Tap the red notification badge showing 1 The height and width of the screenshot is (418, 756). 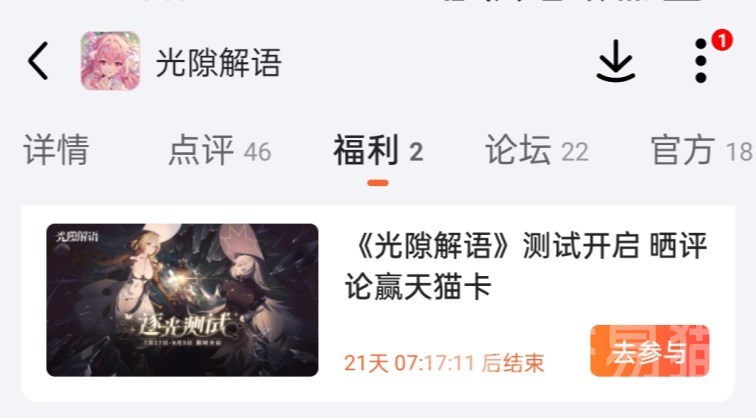722,40
